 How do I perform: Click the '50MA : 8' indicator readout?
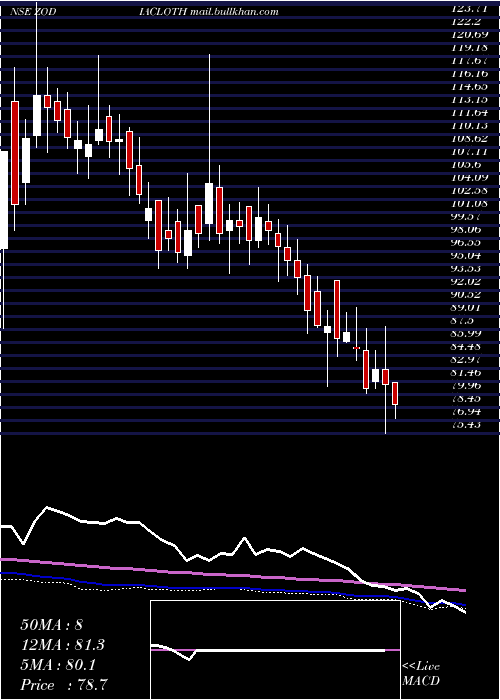51,625
